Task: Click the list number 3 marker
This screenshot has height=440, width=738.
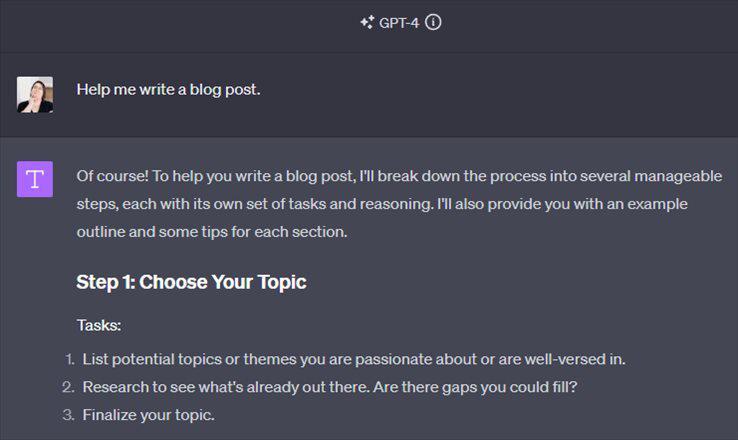Action: pyautogui.click(x=69, y=414)
